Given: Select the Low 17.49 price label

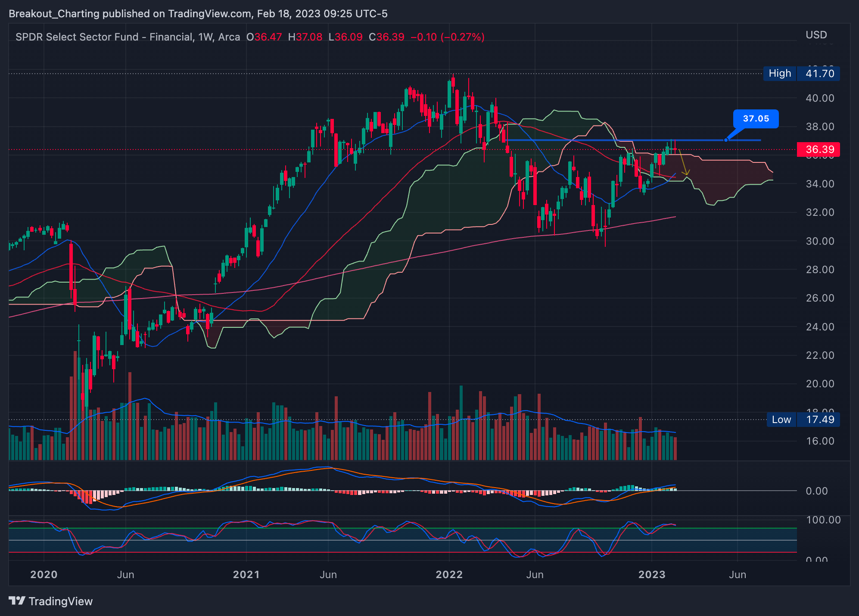Looking at the screenshot, I should 803,420.
